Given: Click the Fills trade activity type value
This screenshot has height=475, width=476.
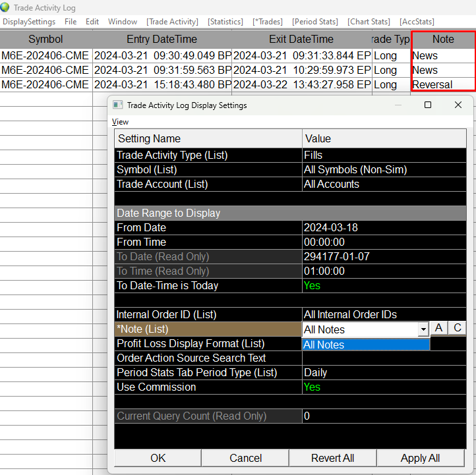Looking at the screenshot, I should [x=384, y=155].
